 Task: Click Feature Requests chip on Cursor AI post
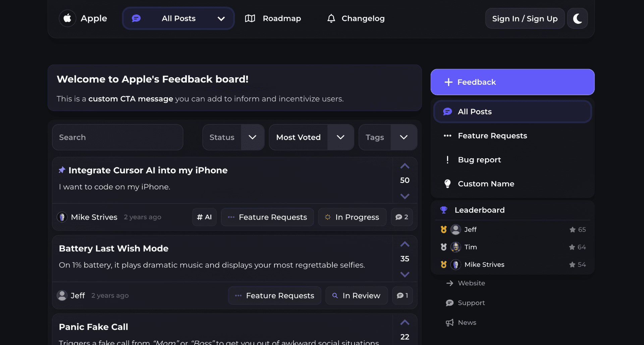tap(267, 217)
